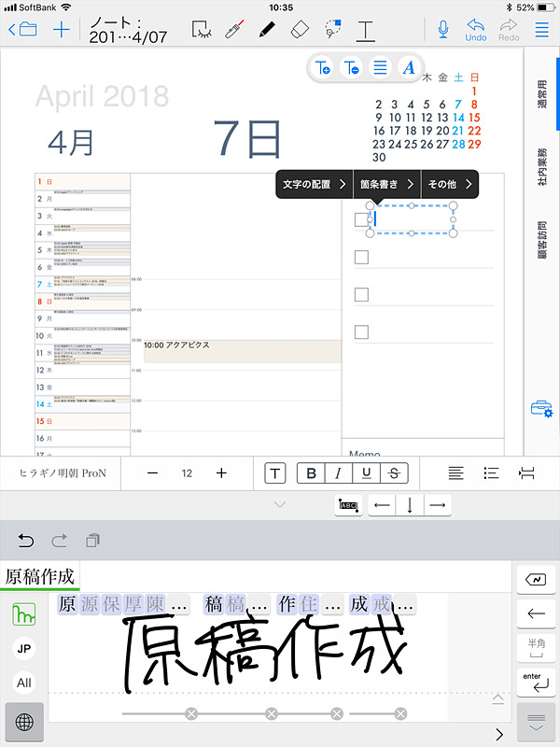Viewport: 560px width, 747px height.
Task: Select the eraser tool
Action: click(x=300, y=29)
